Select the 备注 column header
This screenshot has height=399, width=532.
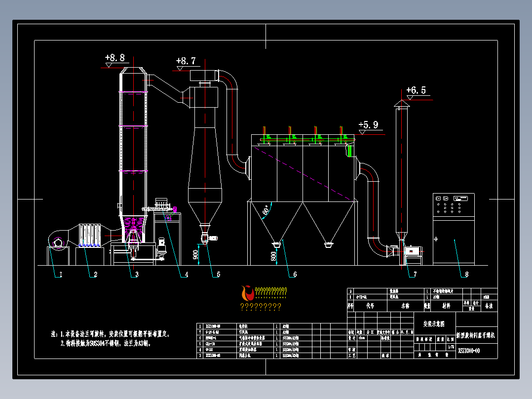coord(489,306)
